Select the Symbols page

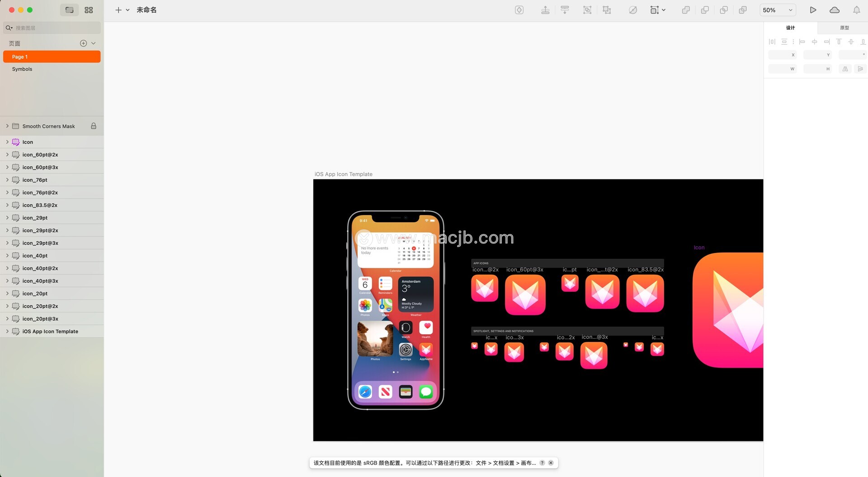click(22, 69)
